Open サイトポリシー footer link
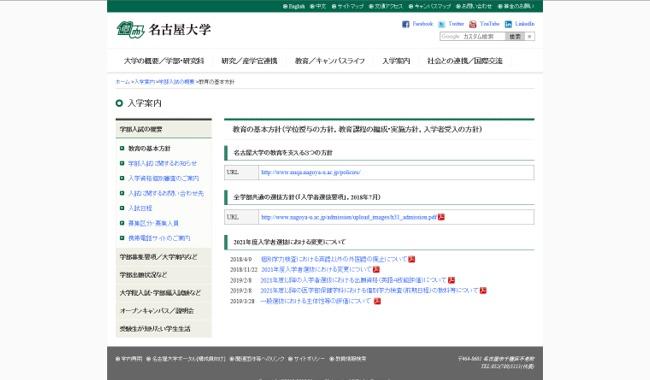Screen dimensions: 650x380 (309, 358)
